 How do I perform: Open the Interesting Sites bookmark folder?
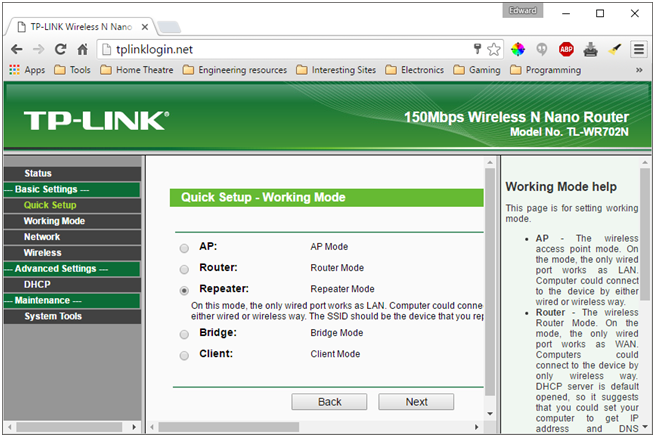[336, 70]
